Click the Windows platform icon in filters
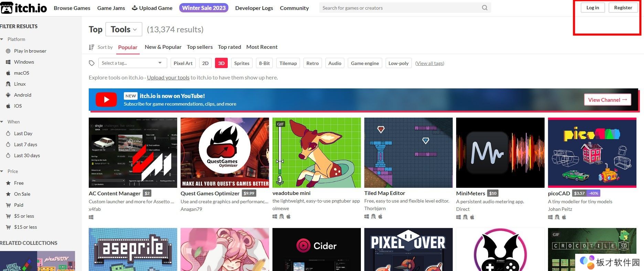The height and width of the screenshot is (271, 644). 8,62
